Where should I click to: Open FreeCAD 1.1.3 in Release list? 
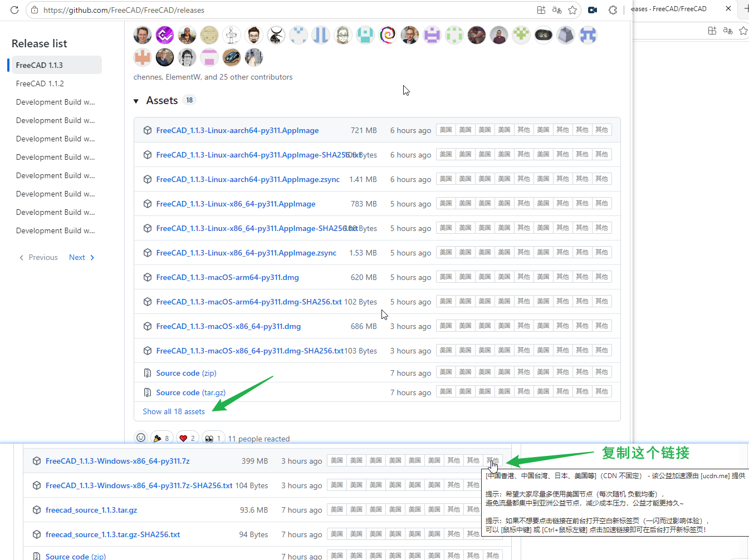[x=55, y=65]
